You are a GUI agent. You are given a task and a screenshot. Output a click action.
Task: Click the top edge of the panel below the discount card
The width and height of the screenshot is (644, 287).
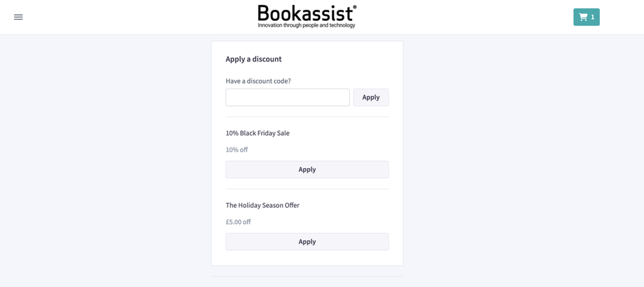(307, 277)
